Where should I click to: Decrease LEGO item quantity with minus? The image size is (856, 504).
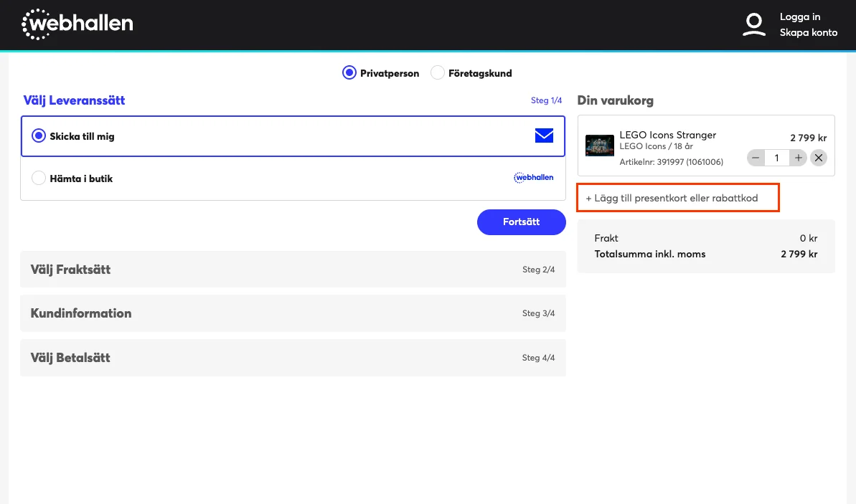coord(756,158)
